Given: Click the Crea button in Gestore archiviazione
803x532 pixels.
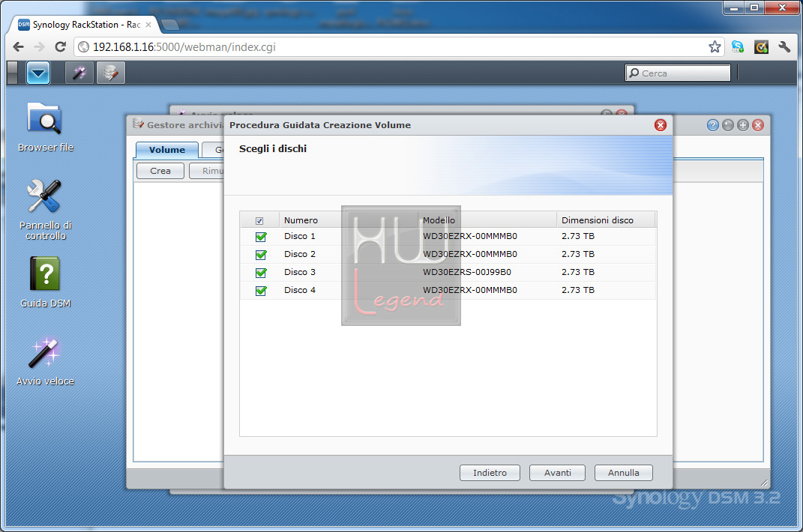Looking at the screenshot, I should tap(160, 171).
